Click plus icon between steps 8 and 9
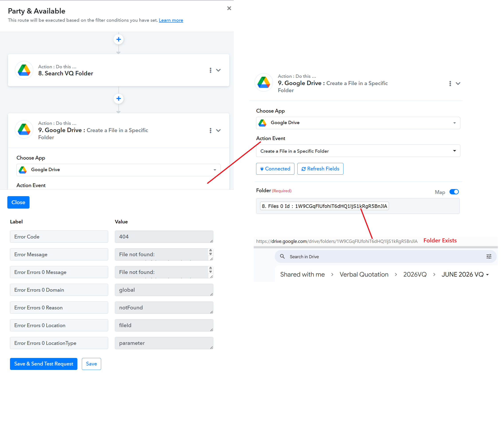The width and height of the screenshot is (504, 424). pyautogui.click(x=119, y=98)
